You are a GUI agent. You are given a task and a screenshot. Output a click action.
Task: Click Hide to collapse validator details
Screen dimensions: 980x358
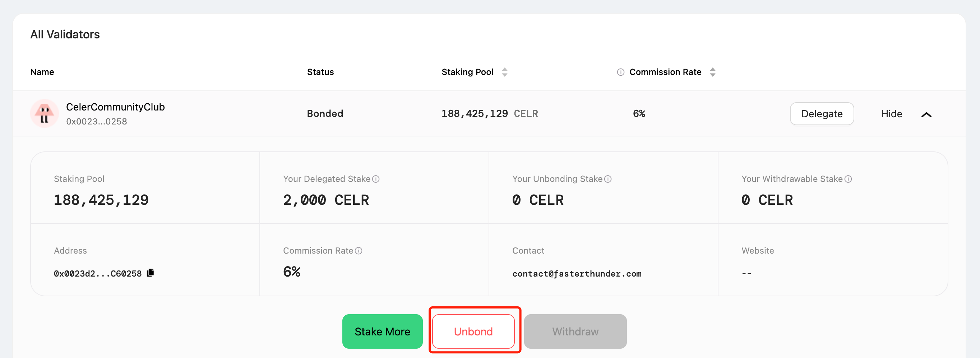[x=891, y=114]
